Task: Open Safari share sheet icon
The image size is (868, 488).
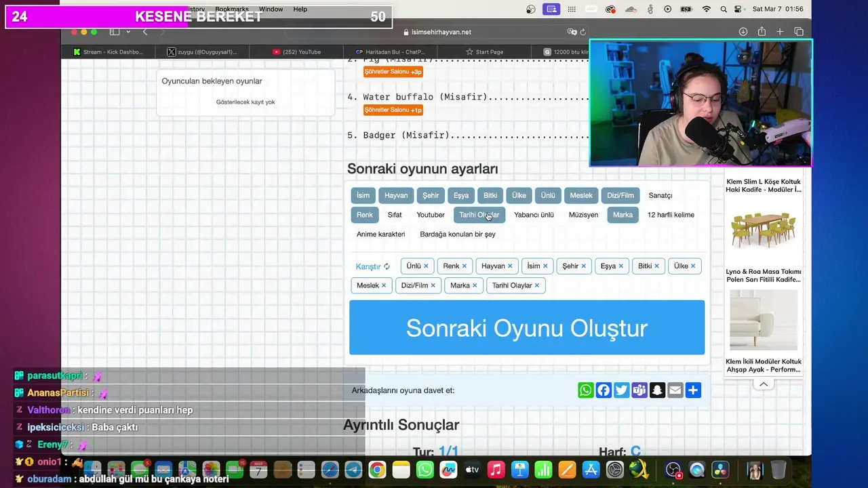Action: pos(762,32)
